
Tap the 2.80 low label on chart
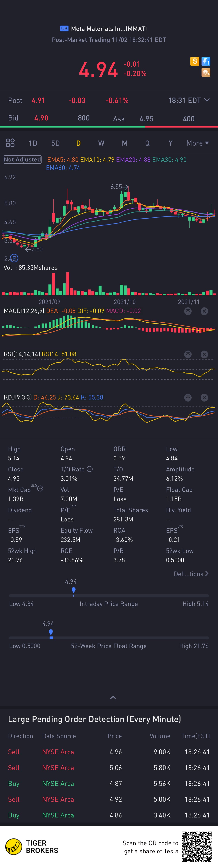pos(37,249)
